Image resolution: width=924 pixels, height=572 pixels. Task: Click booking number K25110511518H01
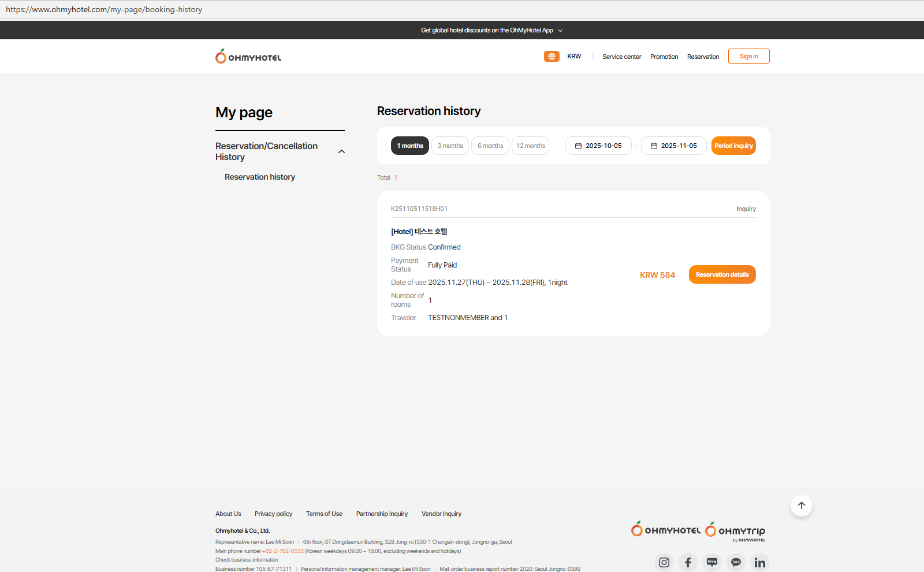(x=419, y=209)
